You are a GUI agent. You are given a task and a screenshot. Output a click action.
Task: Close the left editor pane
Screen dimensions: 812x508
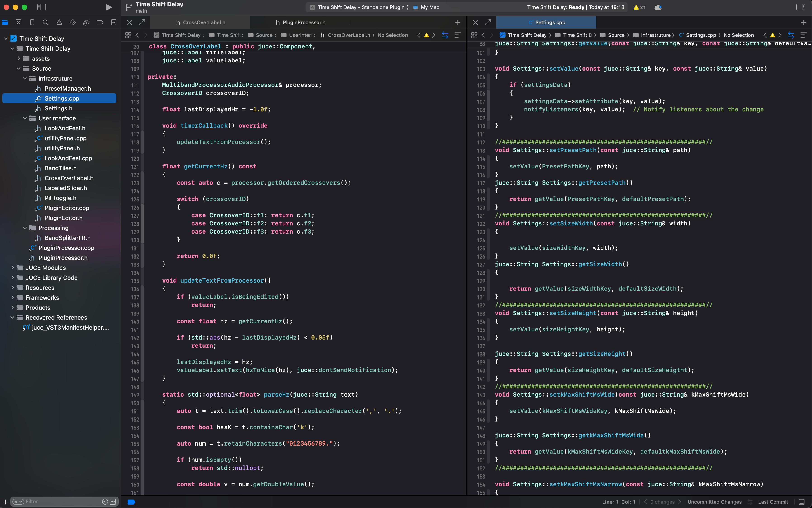click(129, 22)
